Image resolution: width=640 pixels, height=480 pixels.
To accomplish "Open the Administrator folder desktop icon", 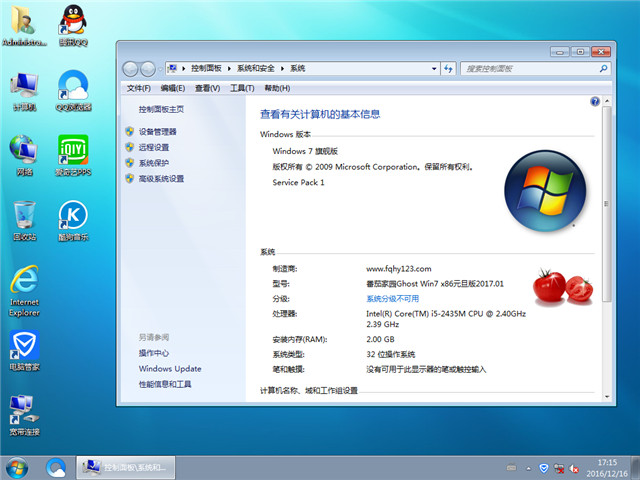I will [x=24, y=25].
